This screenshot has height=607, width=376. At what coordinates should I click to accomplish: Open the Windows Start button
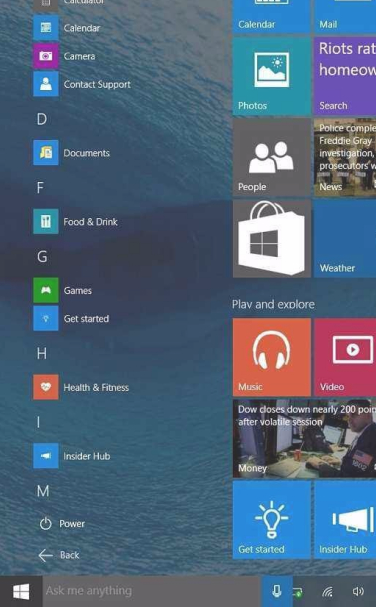click(x=21, y=592)
